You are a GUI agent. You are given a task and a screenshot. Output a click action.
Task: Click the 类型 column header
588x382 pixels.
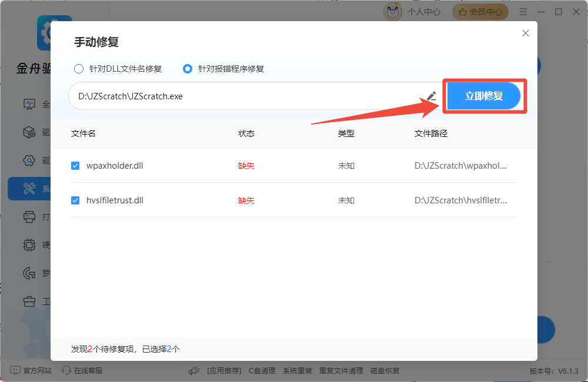click(x=346, y=133)
